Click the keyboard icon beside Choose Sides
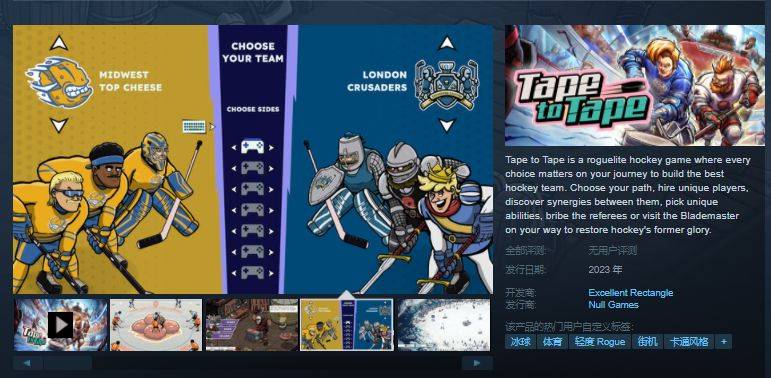The image size is (771, 378). pos(194,126)
